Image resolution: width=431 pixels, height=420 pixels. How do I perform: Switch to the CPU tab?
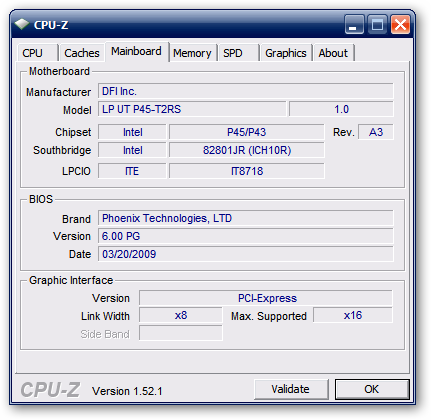pos(36,53)
